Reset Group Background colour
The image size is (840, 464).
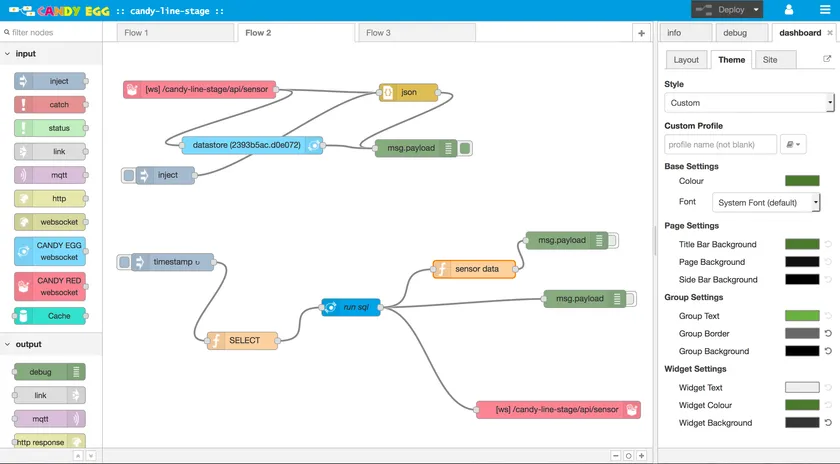click(828, 351)
